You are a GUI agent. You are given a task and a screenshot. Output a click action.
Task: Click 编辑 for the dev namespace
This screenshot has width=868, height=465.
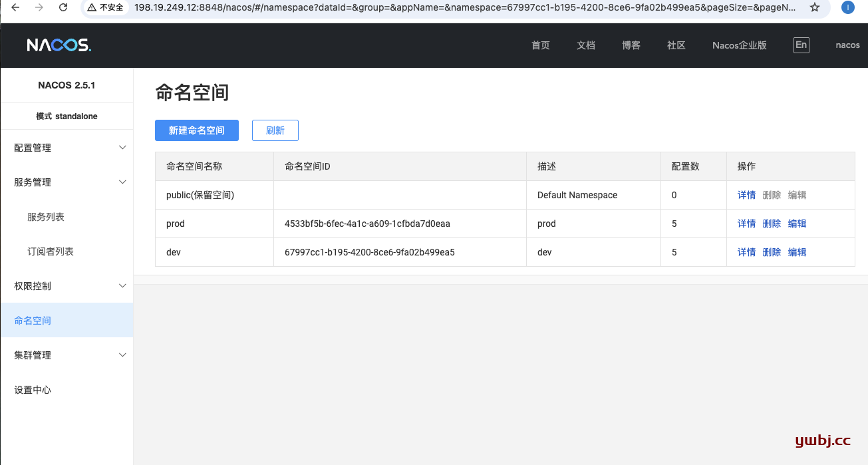[x=797, y=252]
